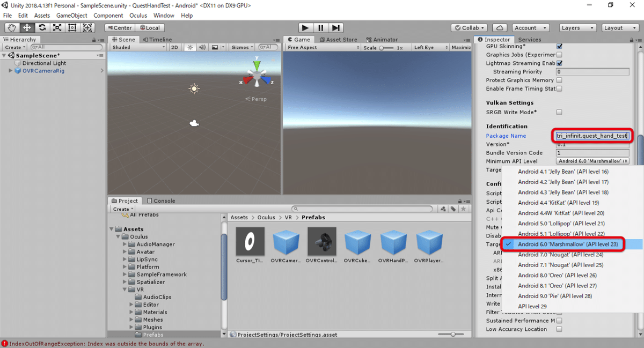
Task: Switch to the Animator tab
Action: point(382,39)
